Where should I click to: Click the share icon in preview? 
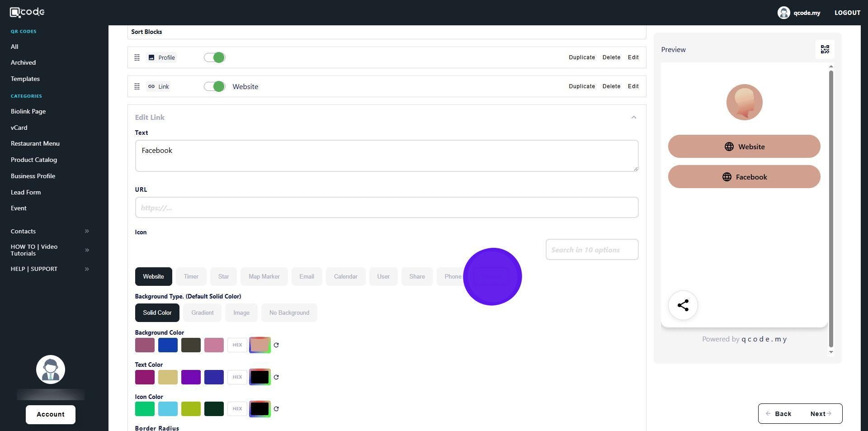click(683, 305)
